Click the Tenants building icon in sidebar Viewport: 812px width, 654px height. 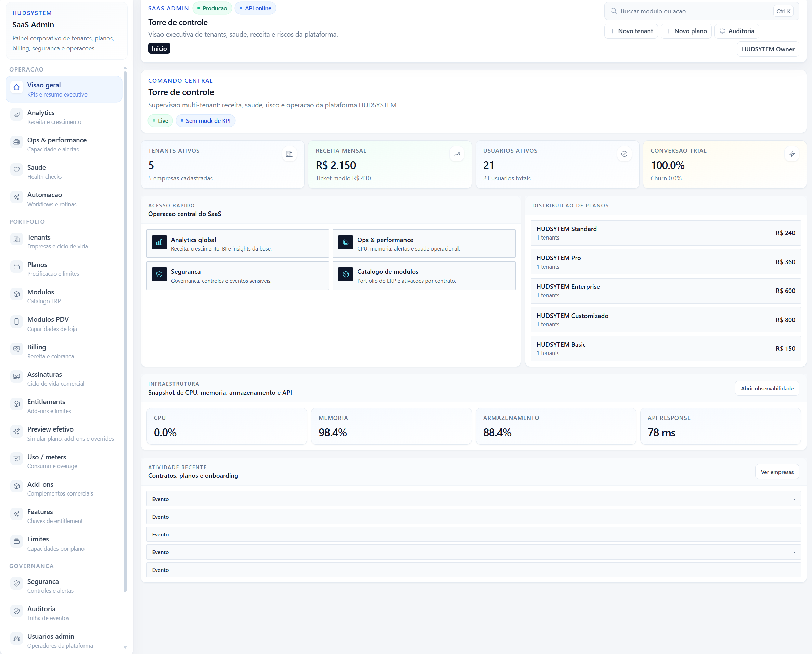(16, 239)
